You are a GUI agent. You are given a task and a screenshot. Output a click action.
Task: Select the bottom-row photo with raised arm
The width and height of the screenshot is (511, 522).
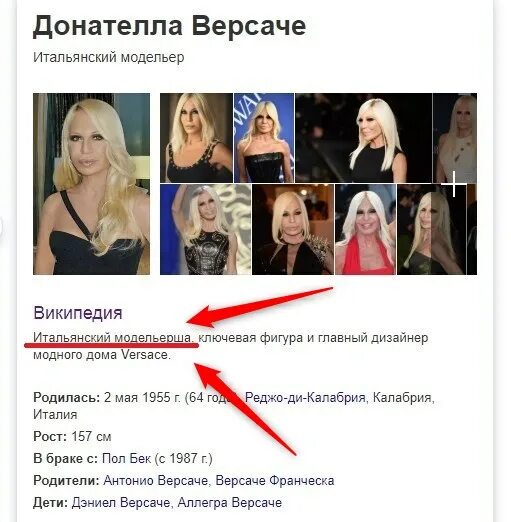205,229
